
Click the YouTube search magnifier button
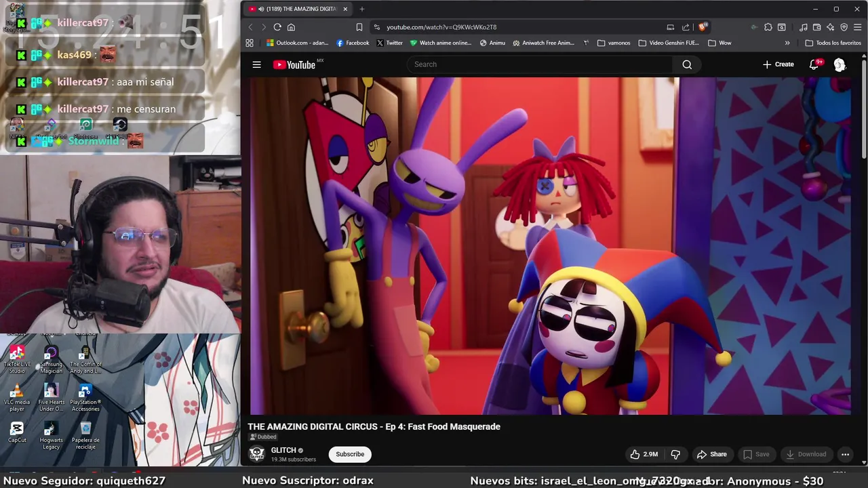(687, 64)
